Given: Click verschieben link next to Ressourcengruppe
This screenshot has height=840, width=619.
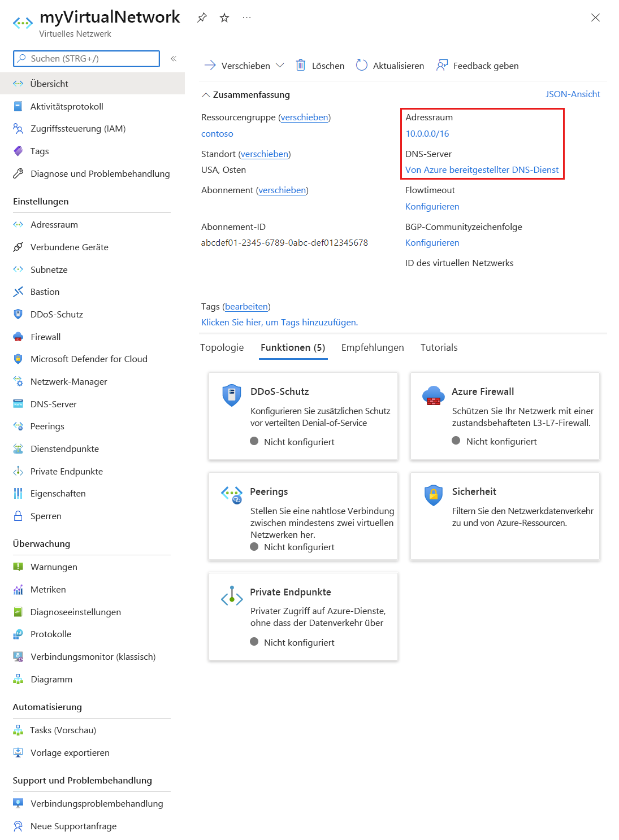Looking at the screenshot, I should (305, 117).
